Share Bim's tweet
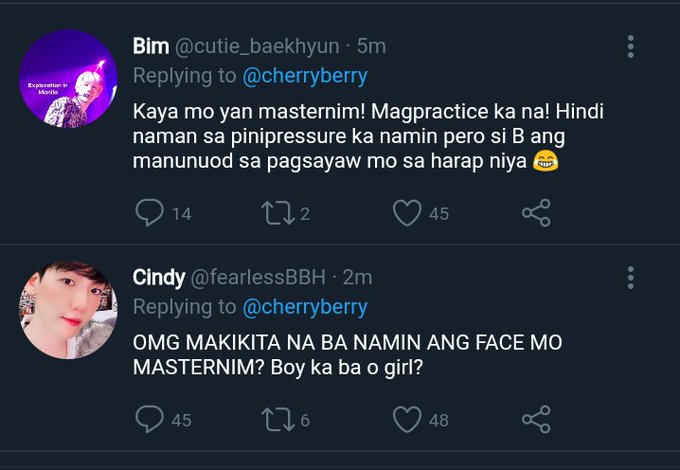Screen dimensions: 680x470 (x=536, y=212)
